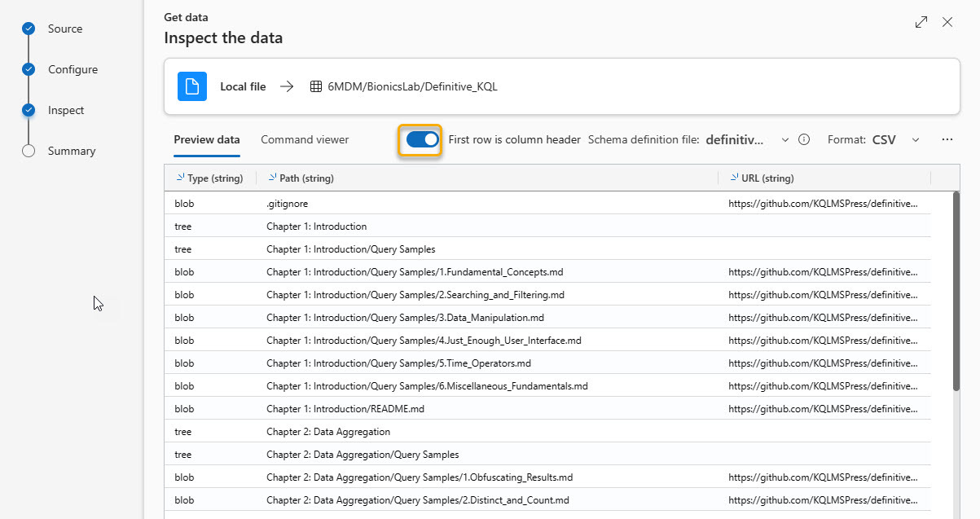The image size is (980, 519).
Task: Switch to the Preview data tab
Action: coord(207,139)
